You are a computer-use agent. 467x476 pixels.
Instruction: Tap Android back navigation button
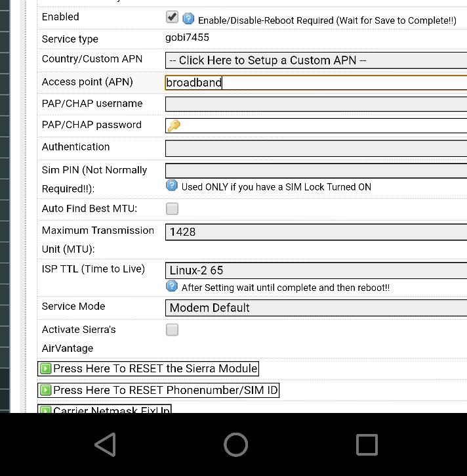point(105,444)
